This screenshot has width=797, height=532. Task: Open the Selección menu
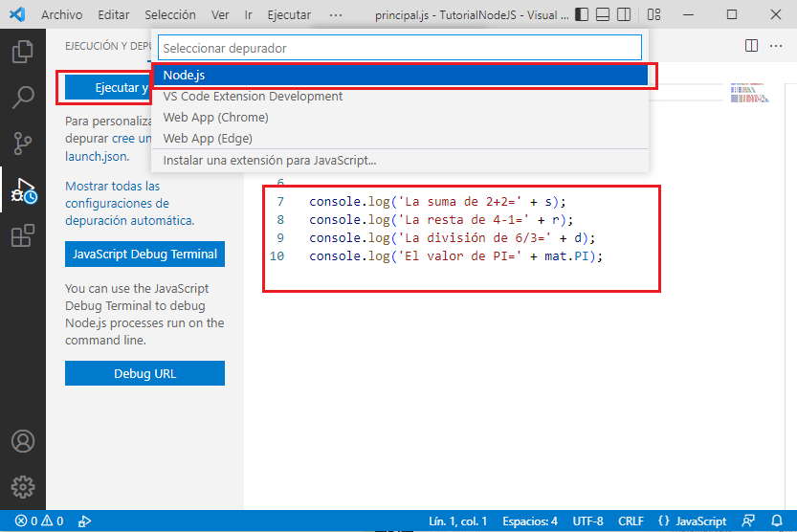coord(169,14)
